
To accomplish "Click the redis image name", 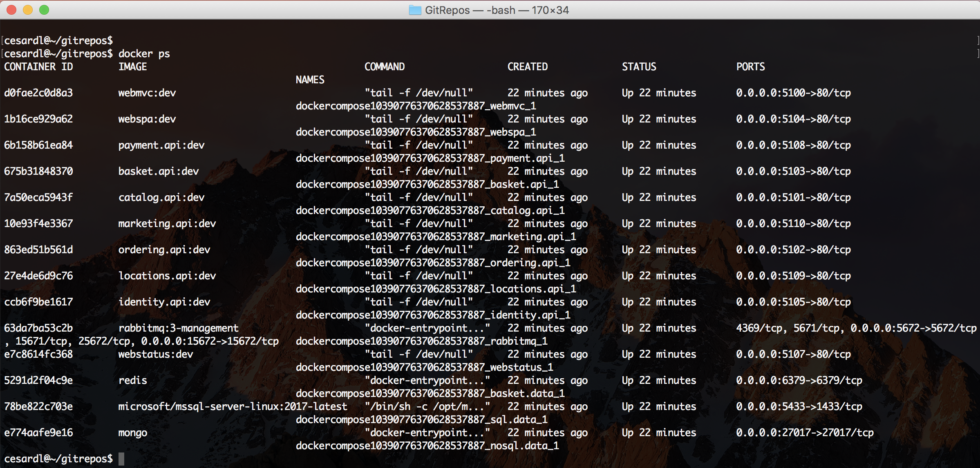I will (132, 380).
